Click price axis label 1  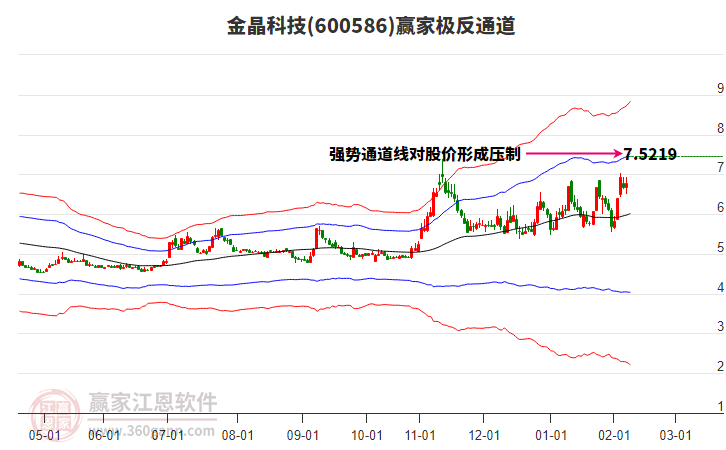pyautogui.click(x=720, y=406)
